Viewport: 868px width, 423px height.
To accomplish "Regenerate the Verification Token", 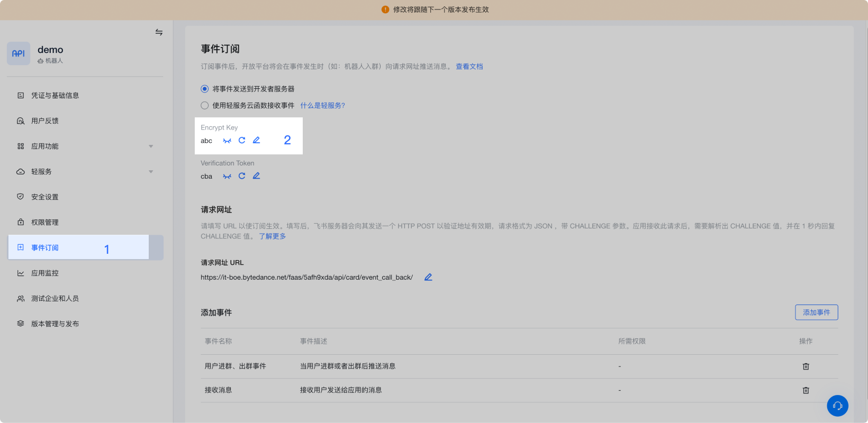I will [242, 176].
